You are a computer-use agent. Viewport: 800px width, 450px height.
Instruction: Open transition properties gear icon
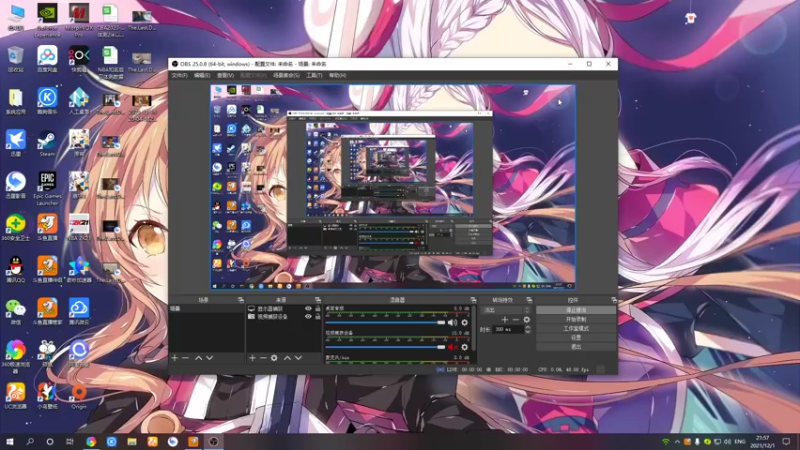pos(527,320)
